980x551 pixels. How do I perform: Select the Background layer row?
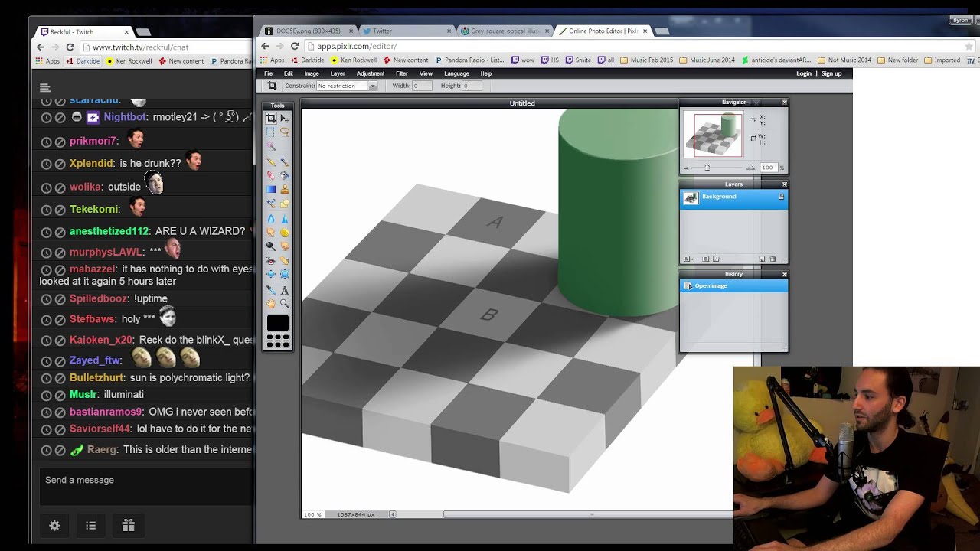(x=733, y=198)
